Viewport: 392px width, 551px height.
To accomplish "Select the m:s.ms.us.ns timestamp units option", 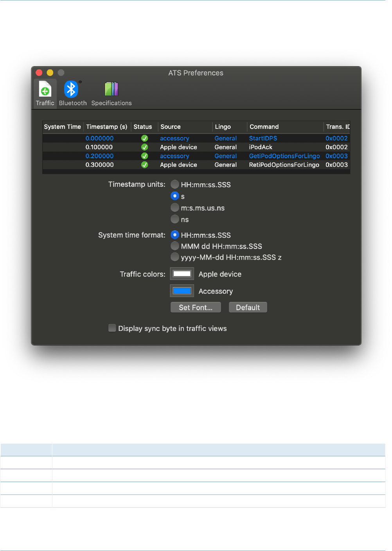I will (175, 208).
